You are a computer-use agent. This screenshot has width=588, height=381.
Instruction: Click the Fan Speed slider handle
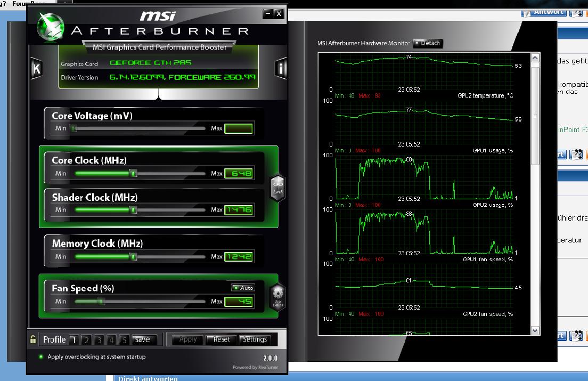tap(101, 301)
